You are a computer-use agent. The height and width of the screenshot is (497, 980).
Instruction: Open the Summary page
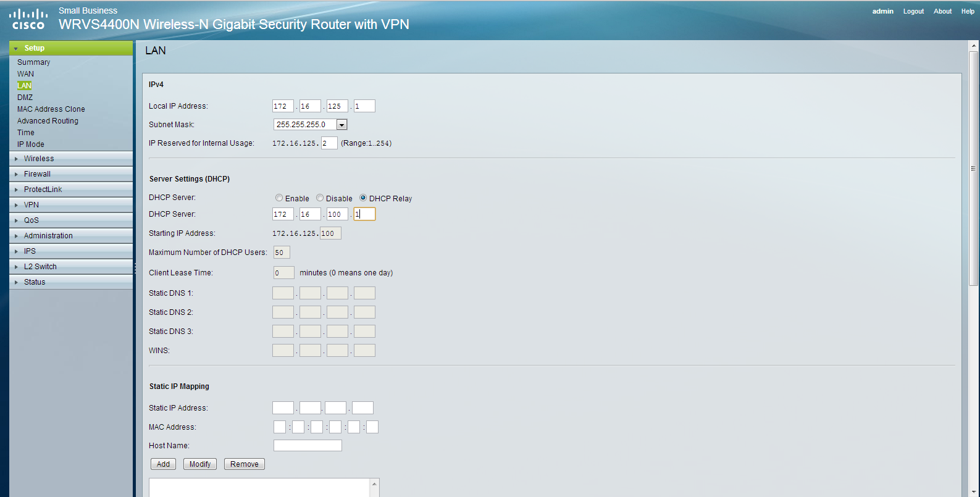point(33,62)
